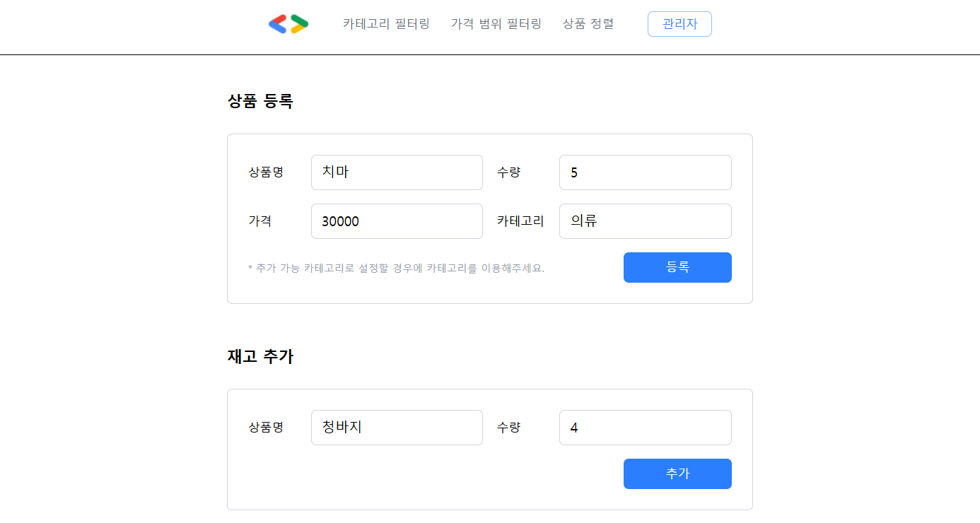The height and width of the screenshot is (523, 980).
Task: Click the 가격 label in product form
Action: point(259,221)
